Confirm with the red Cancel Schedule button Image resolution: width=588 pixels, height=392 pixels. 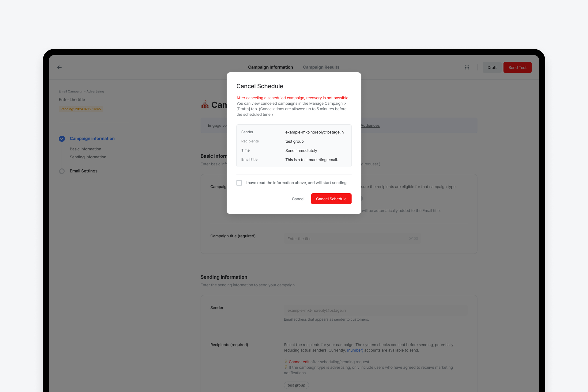point(331,199)
